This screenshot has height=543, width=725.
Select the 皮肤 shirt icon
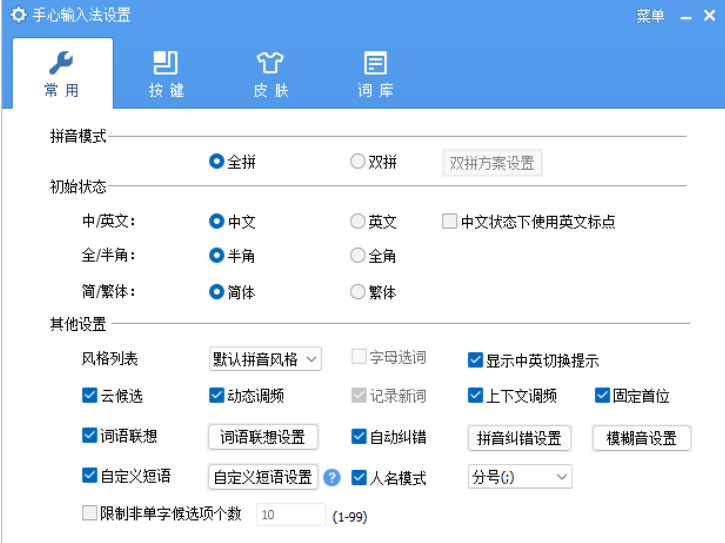click(270, 63)
